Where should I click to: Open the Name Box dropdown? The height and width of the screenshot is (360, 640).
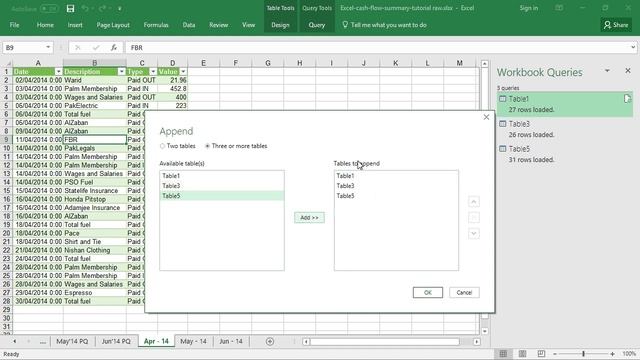pos(48,47)
